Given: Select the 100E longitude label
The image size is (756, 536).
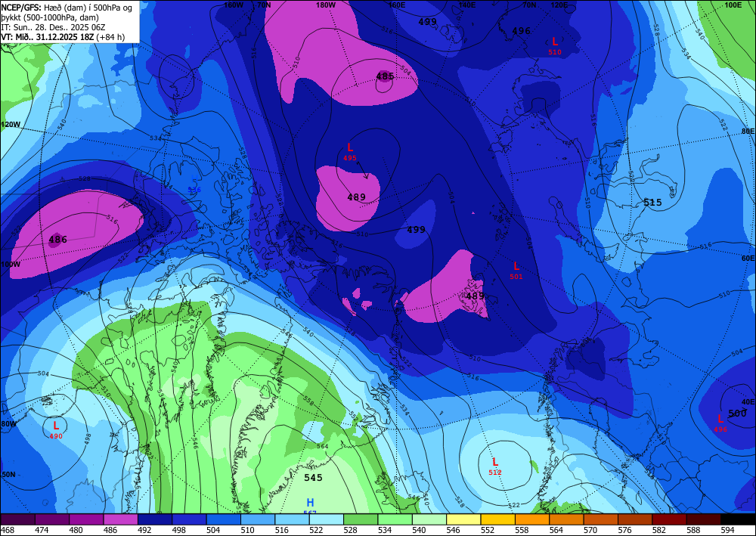Looking at the screenshot, I should point(733,5).
